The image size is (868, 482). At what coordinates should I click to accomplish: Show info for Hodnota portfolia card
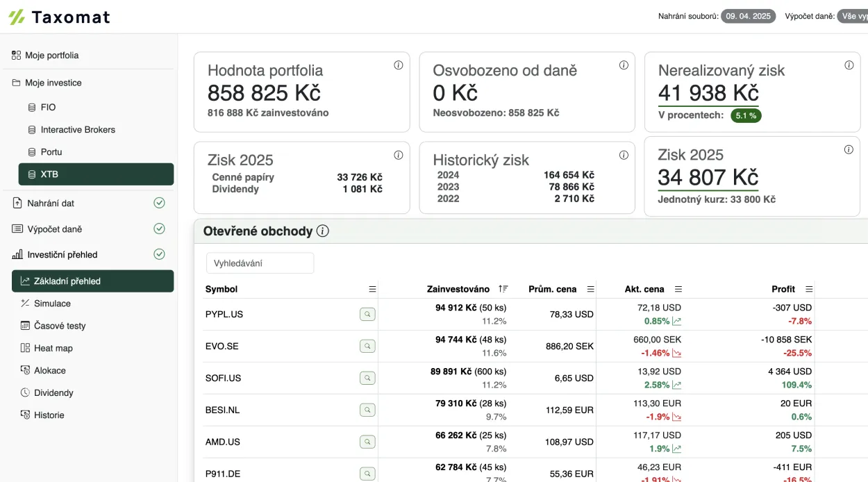coord(399,65)
